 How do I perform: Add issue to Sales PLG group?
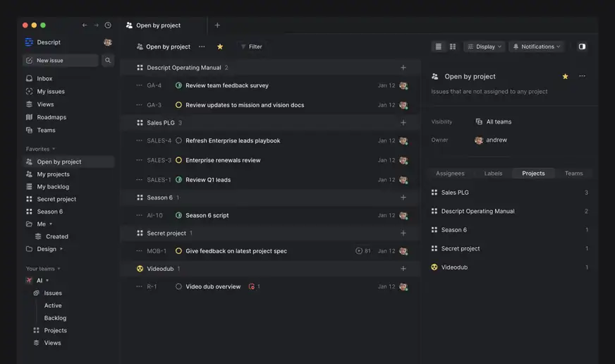click(403, 123)
